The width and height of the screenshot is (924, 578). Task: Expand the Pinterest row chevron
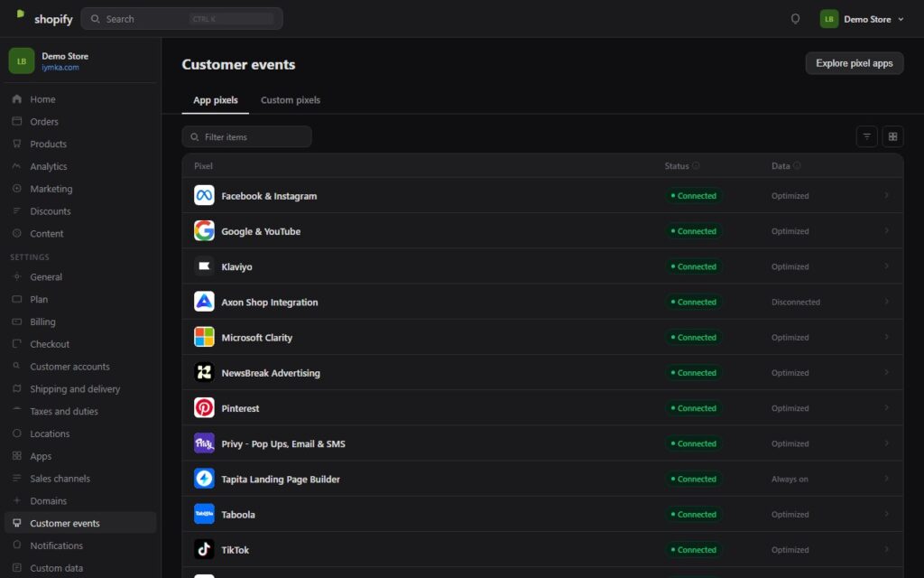point(886,407)
